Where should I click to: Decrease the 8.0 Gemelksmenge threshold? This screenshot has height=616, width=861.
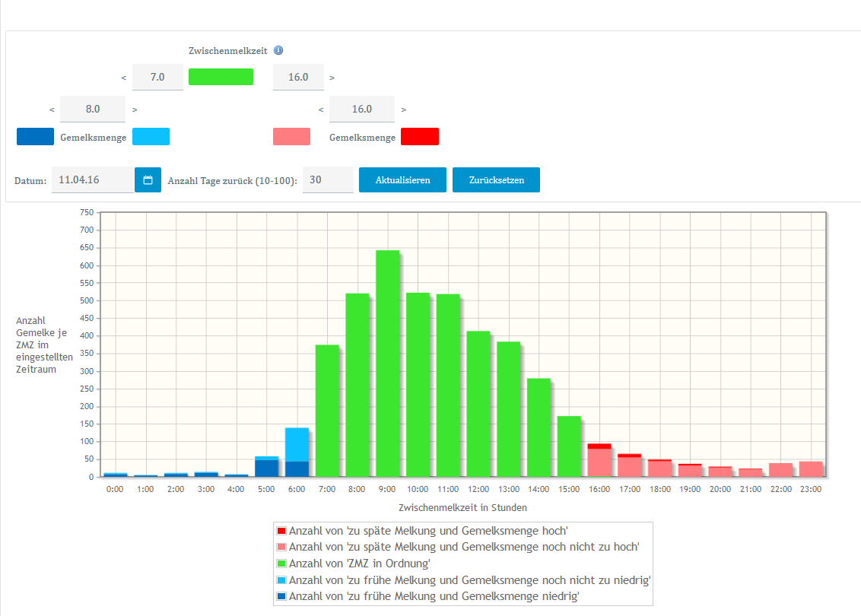[x=52, y=110]
